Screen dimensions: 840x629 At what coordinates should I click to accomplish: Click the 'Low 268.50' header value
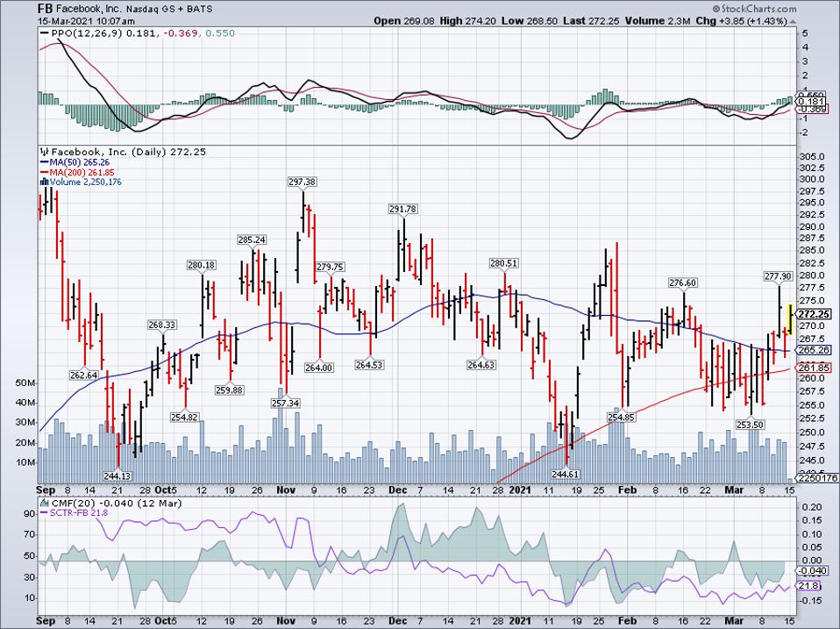[x=530, y=21]
